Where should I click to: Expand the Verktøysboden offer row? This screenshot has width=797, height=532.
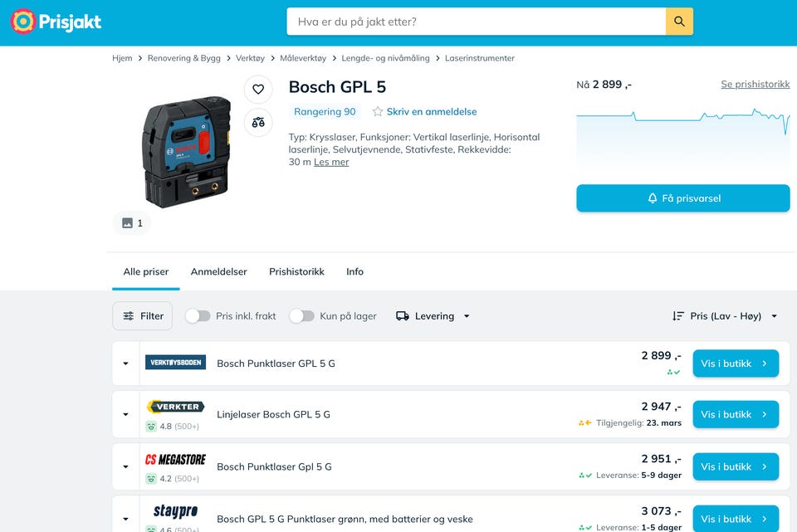click(x=125, y=364)
